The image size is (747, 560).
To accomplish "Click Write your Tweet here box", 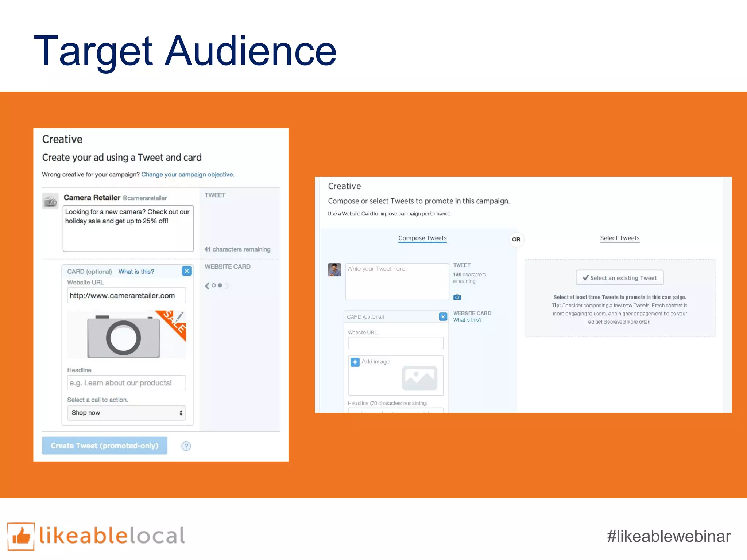I will (397, 282).
